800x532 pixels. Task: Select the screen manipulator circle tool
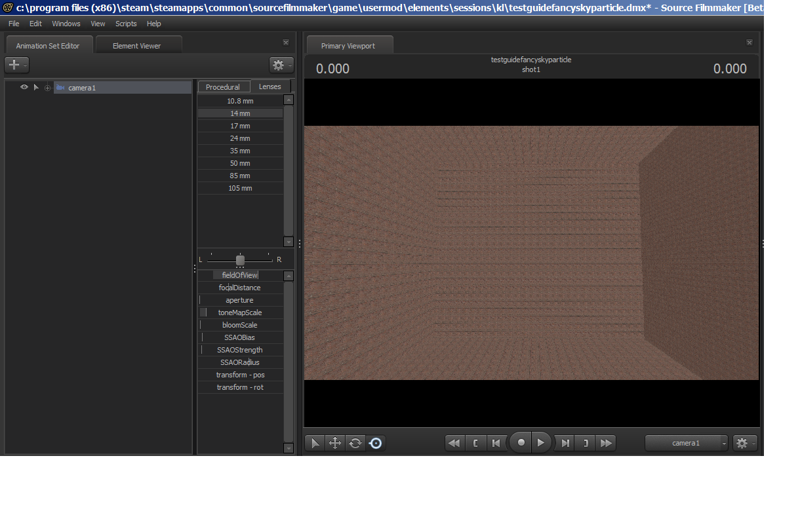click(x=376, y=444)
